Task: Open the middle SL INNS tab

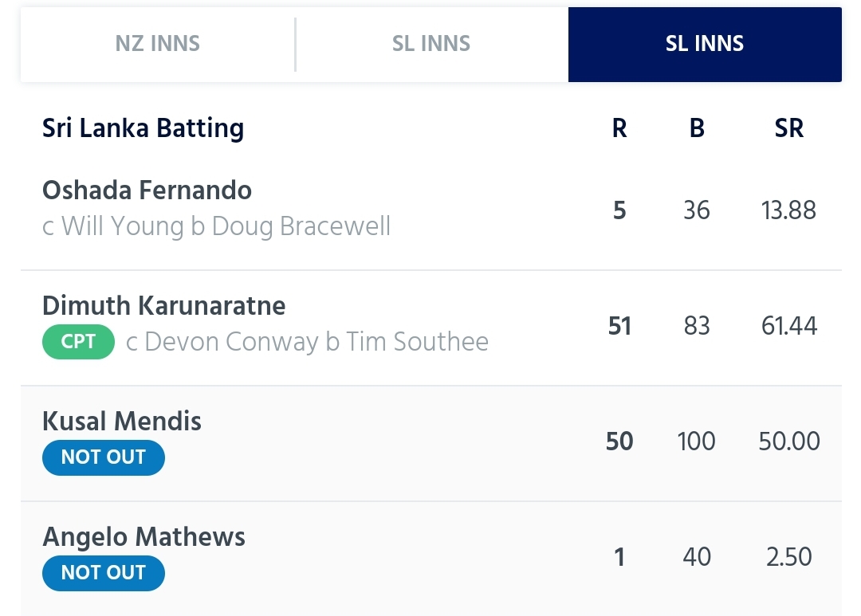Action: click(431, 44)
